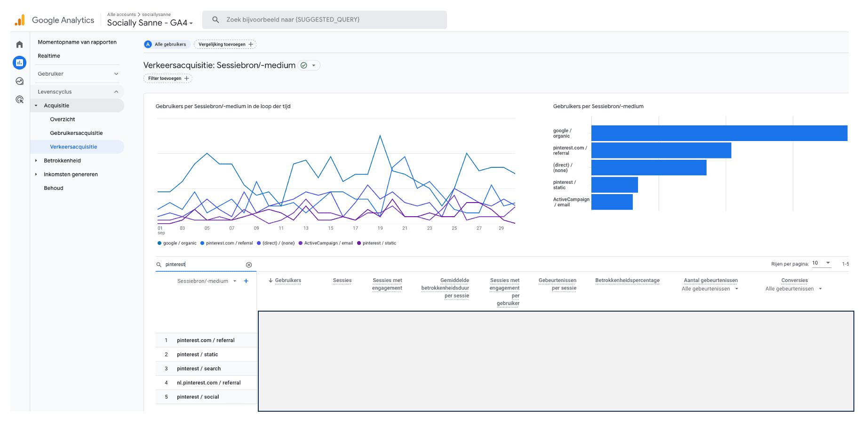Image resolution: width=868 pixels, height=423 pixels.
Task: Select row 'nl.pinterest.com / referral'
Action: pyautogui.click(x=206, y=383)
